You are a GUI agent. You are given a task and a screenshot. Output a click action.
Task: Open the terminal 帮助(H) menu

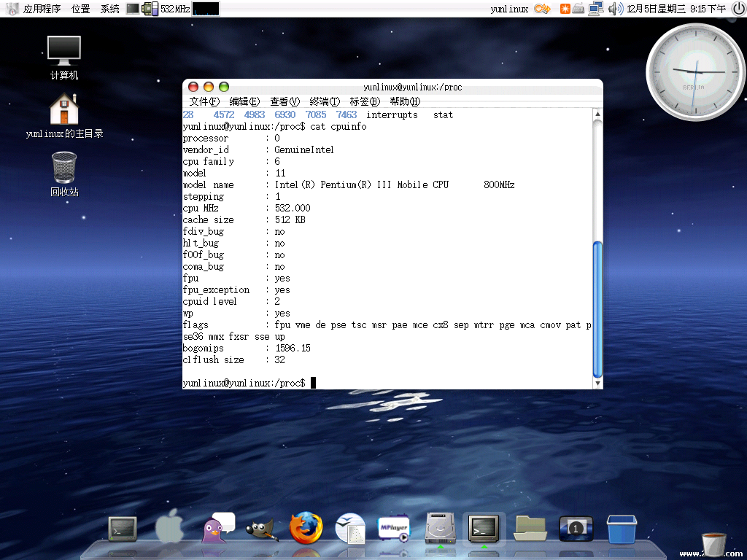coord(405,101)
